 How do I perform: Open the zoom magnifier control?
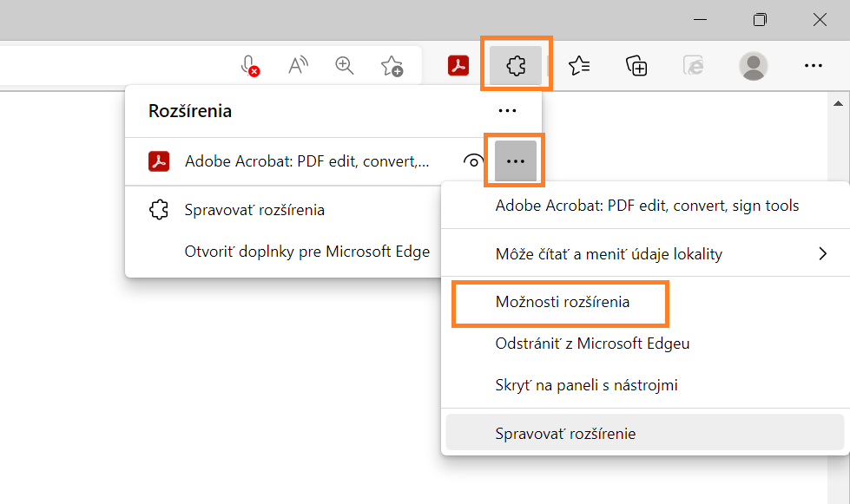(x=344, y=65)
